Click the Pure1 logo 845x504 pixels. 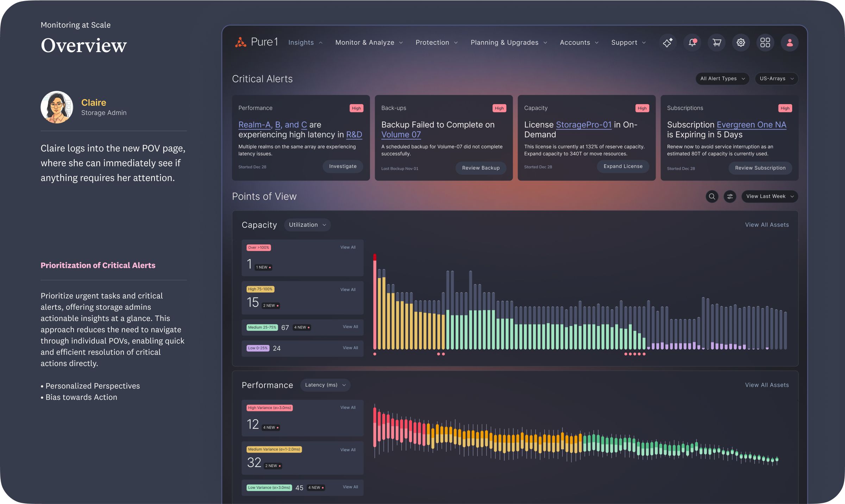[x=256, y=42]
